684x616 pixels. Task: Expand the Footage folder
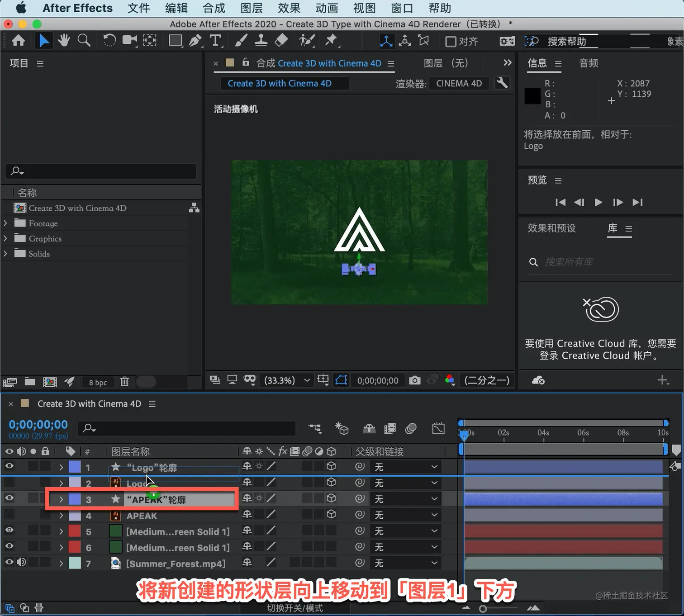point(5,223)
